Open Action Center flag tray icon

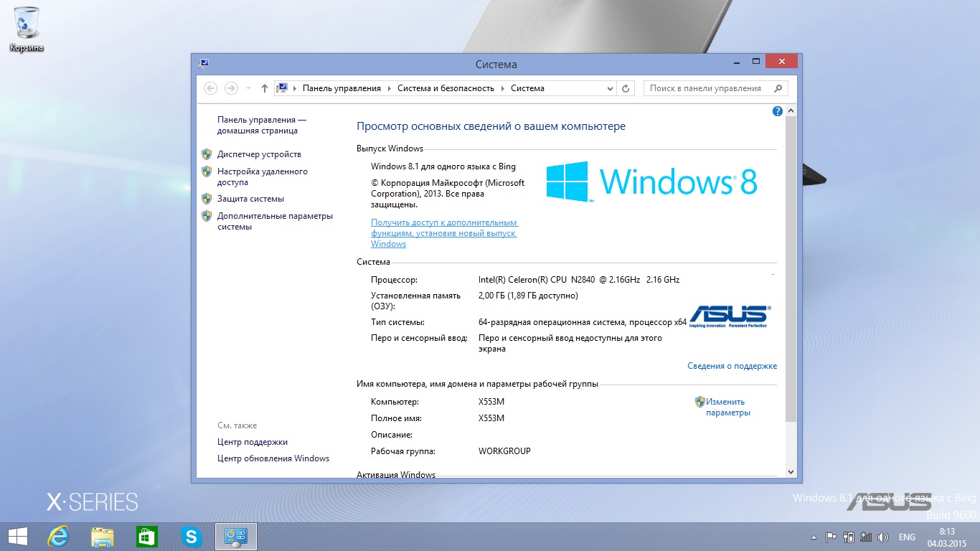pos(831,537)
